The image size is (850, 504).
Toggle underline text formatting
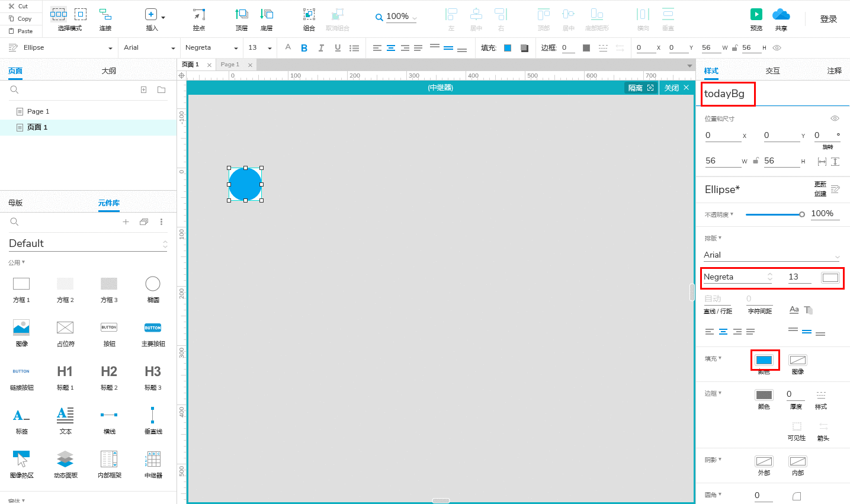(x=338, y=48)
